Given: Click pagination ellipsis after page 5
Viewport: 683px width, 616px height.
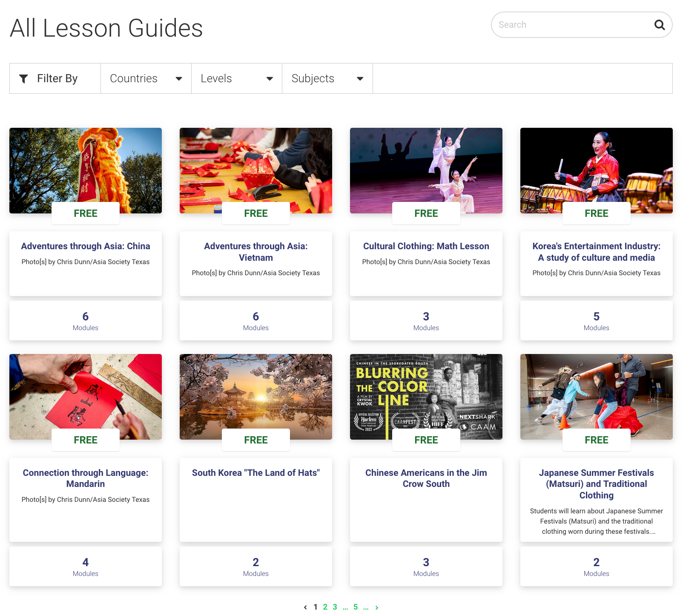Looking at the screenshot, I should pos(366,607).
